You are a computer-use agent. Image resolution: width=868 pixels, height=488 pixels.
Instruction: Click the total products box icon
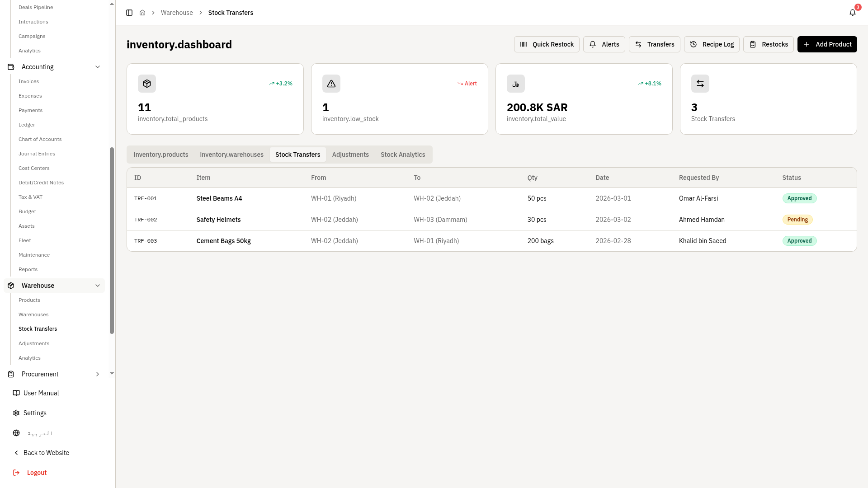coord(147,84)
